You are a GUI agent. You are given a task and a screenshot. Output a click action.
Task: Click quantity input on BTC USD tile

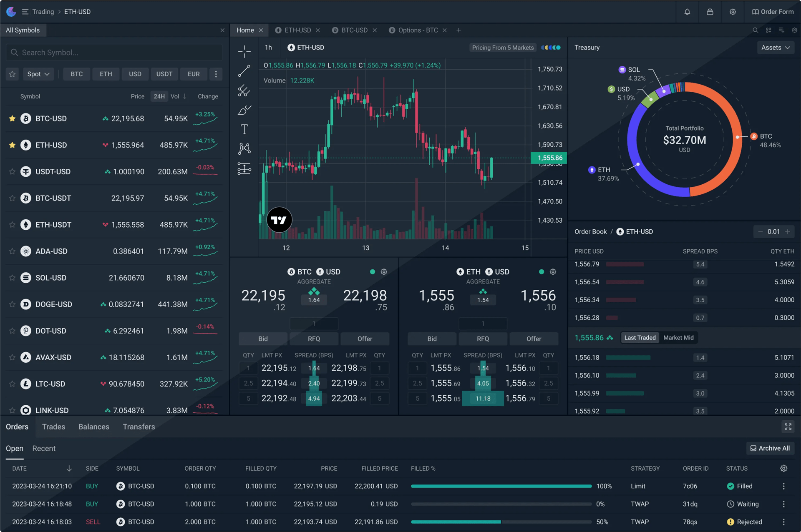pos(314,324)
